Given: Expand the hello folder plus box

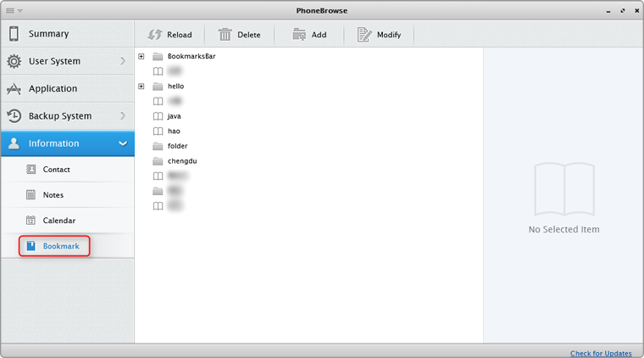Looking at the screenshot, I should (142, 87).
